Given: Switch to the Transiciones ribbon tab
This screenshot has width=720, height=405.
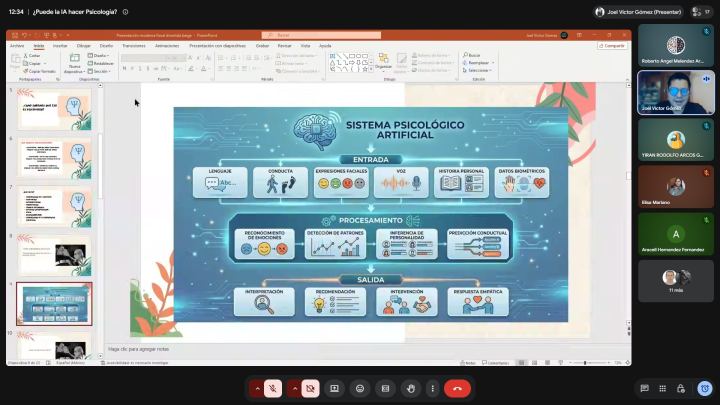Looking at the screenshot, I should click(134, 46).
